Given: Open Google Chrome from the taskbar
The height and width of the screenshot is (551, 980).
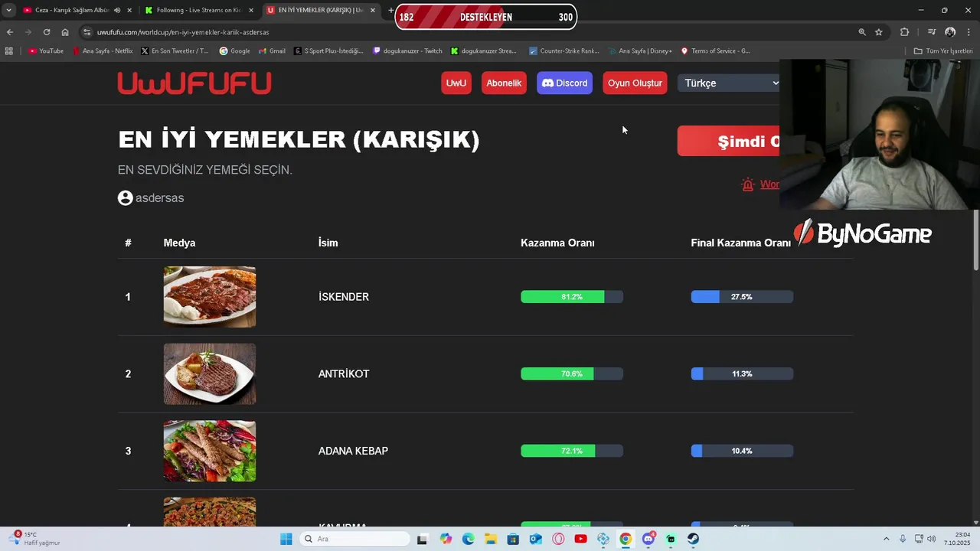Looking at the screenshot, I should [x=626, y=539].
